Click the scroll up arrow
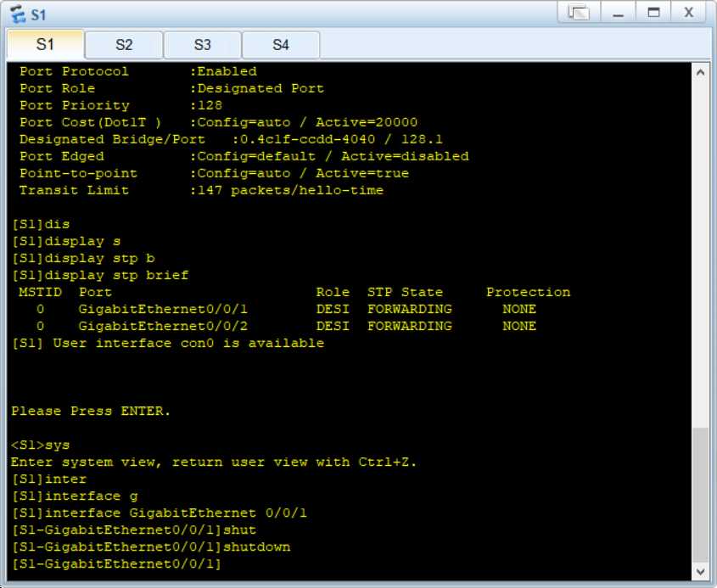The height and width of the screenshot is (588, 717). [700, 72]
